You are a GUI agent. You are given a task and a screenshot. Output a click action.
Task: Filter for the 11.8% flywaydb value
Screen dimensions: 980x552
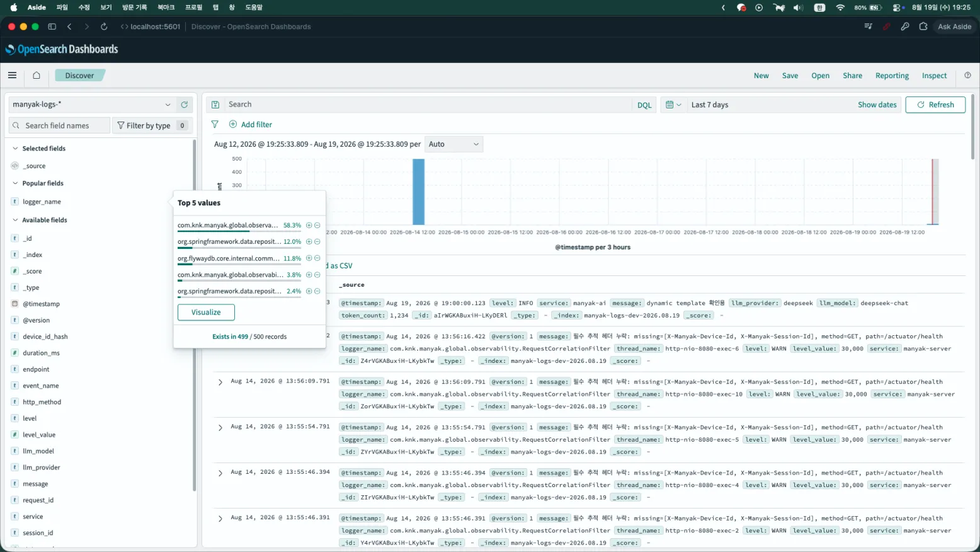[309, 258]
